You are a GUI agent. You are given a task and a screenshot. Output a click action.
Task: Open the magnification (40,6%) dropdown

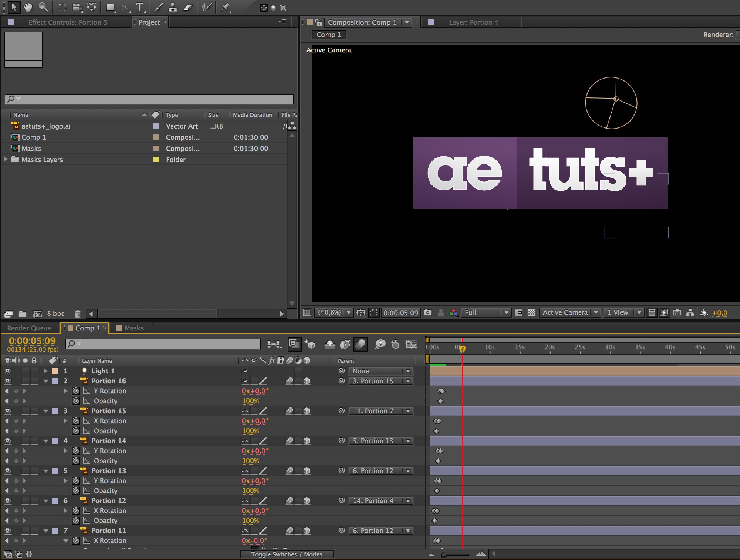point(333,313)
